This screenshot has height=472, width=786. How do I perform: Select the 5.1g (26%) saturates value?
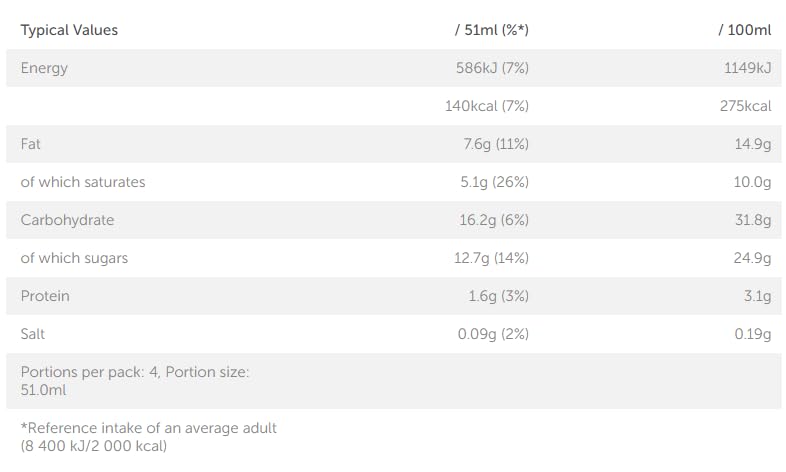tap(495, 182)
